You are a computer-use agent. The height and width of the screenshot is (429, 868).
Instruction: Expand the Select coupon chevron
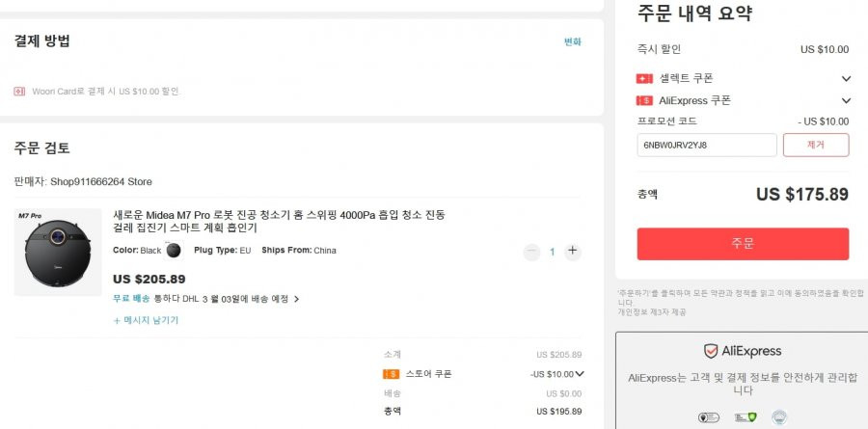coord(846,79)
